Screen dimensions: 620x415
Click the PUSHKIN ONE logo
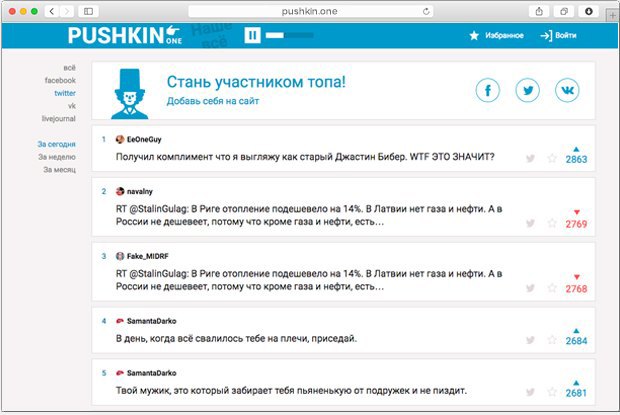[x=125, y=35]
